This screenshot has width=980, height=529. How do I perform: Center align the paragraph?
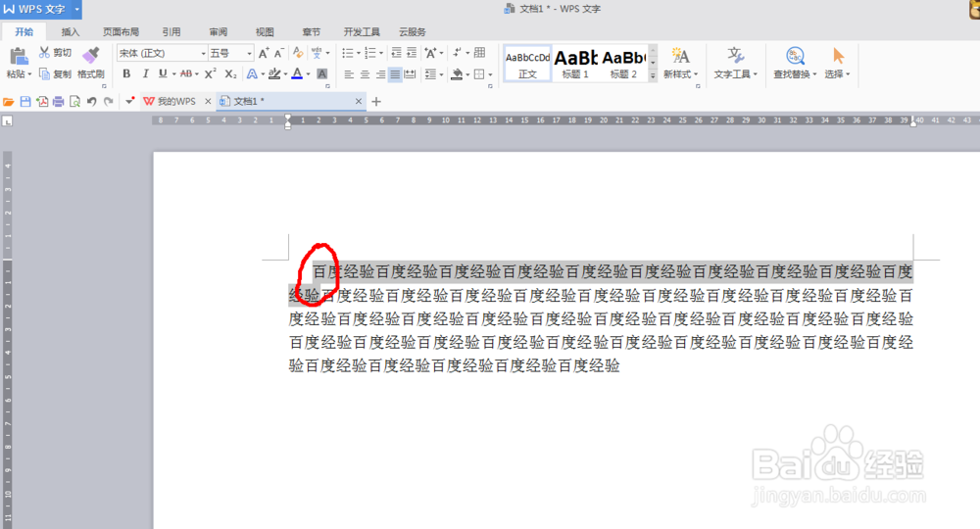[365, 74]
